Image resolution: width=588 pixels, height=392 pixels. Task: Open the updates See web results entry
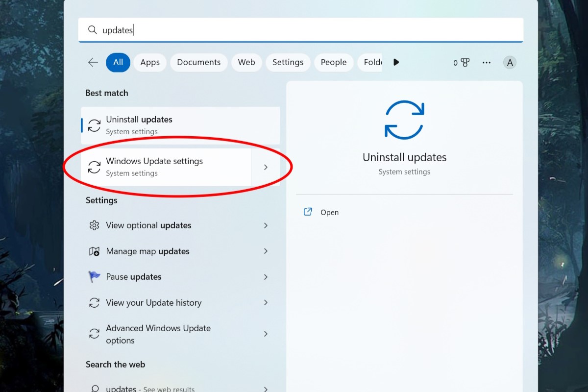[x=180, y=387]
